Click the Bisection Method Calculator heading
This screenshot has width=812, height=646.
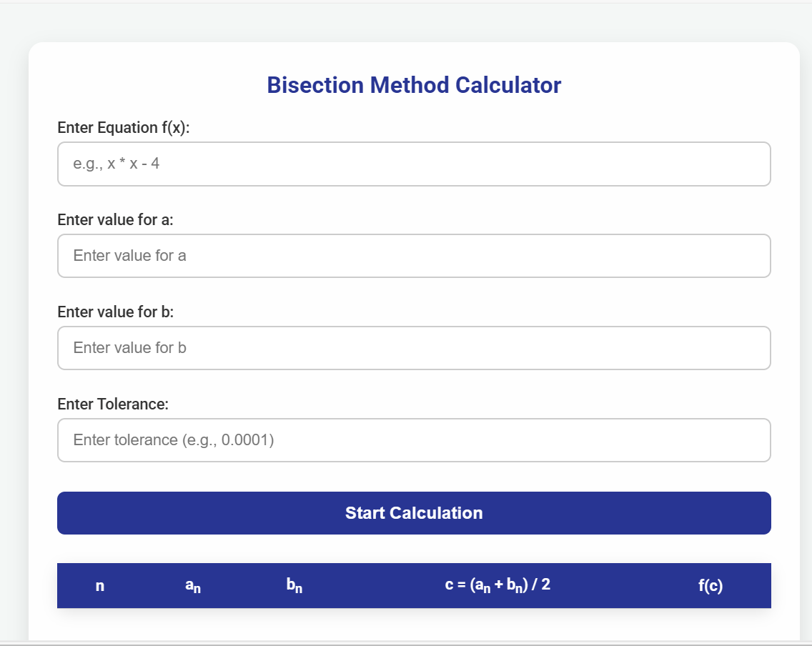tap(414, 86)
